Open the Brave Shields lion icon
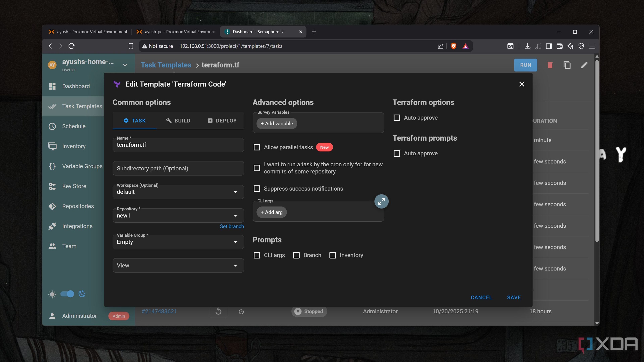 point(453,46)
